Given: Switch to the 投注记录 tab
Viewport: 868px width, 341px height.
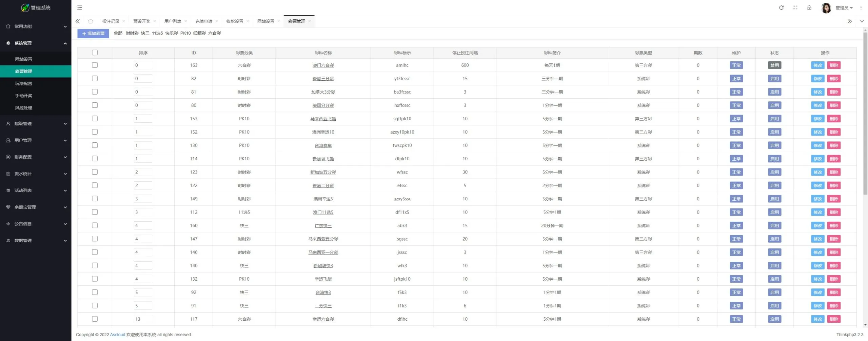Looking at the screenshot, I should pos(111,21).
